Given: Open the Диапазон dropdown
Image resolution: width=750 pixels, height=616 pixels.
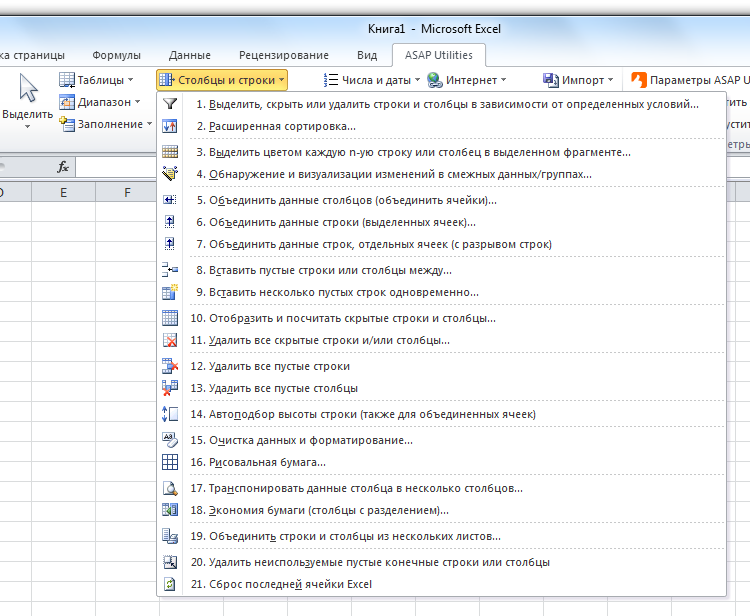Looking at the screenshot, I should pyautogui.click(x=99, y=102).
